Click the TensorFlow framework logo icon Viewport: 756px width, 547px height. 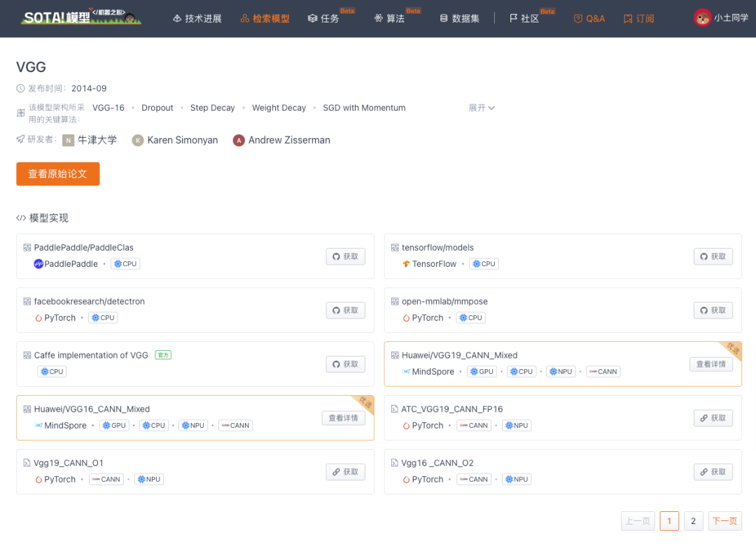point(406,264)
